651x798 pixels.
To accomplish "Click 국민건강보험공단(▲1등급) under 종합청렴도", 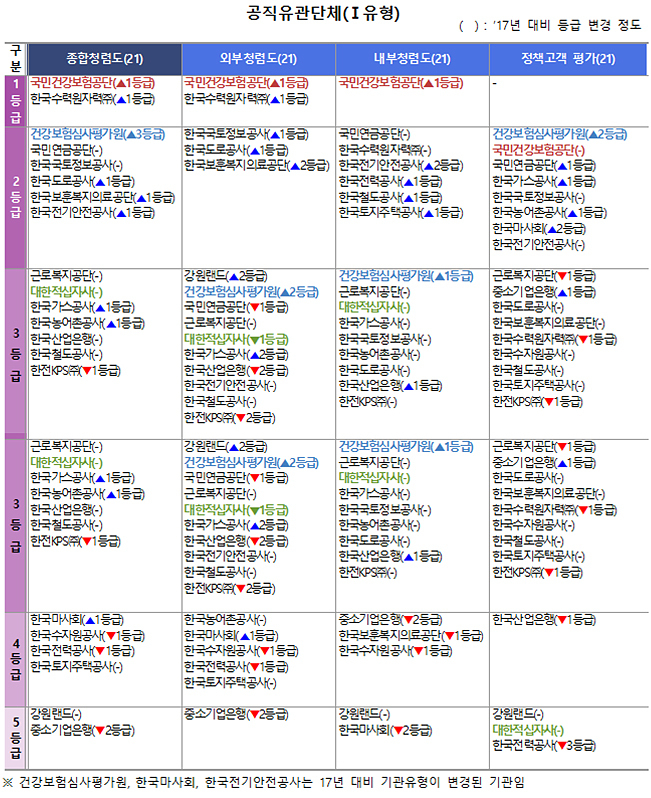I will point(93,83).
